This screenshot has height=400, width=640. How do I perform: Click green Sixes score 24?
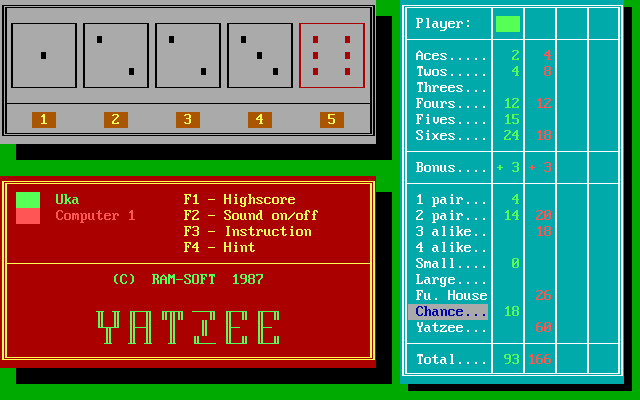(511, 135)
